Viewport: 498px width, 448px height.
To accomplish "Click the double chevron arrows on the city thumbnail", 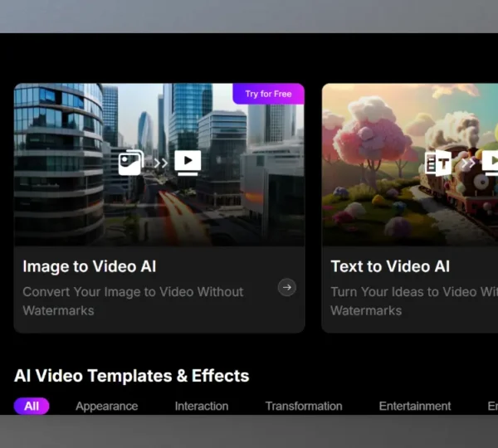I will pos(160,163).
